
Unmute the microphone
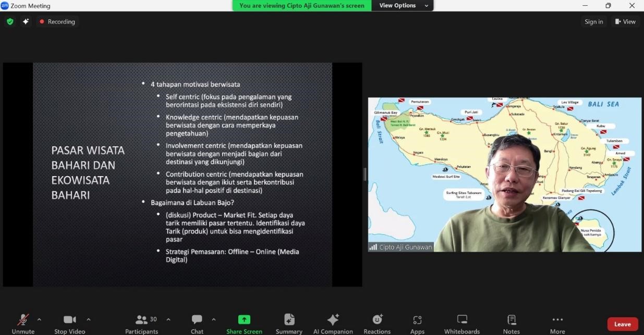point(23,324)
